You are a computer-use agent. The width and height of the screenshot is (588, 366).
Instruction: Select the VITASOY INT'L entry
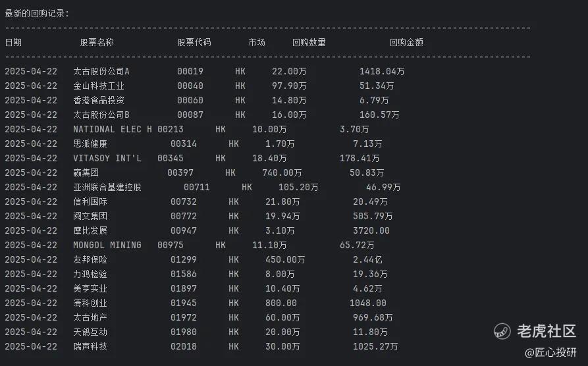coord(107,158)
